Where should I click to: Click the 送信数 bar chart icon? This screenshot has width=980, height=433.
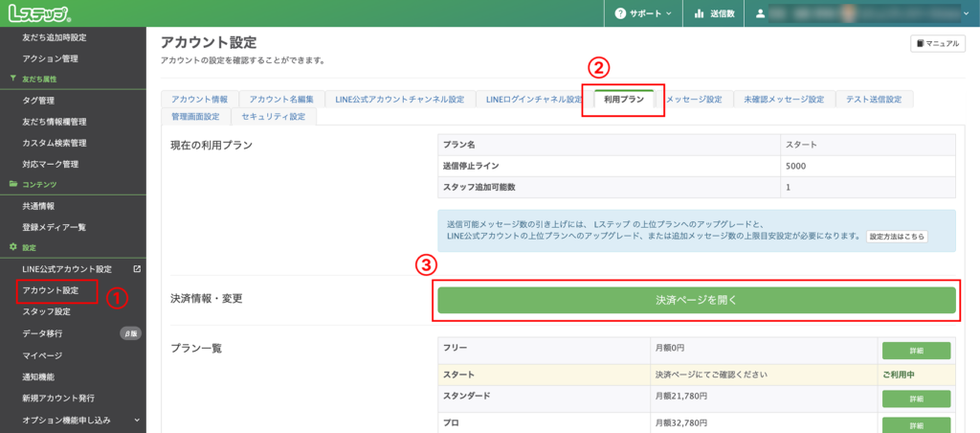pos(700,13)
